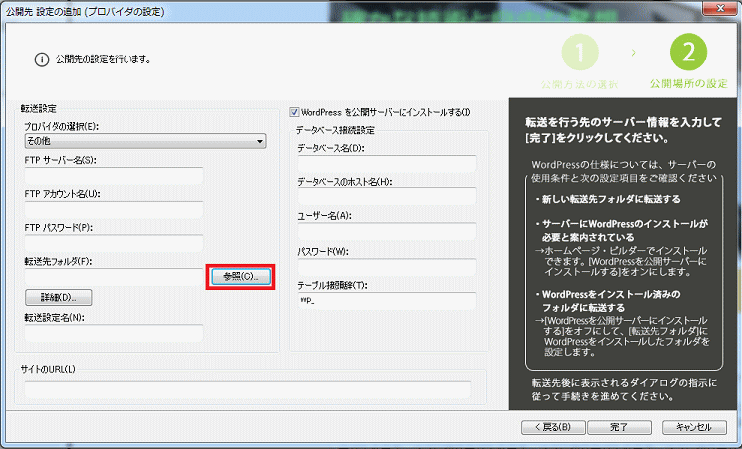Select the FTP パスワード input box
This screenshot has width=742, height=449.
113,243
